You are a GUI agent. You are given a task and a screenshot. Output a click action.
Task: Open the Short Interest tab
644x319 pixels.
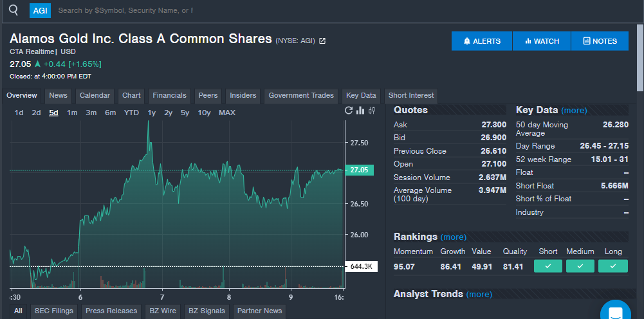point(411,96)
